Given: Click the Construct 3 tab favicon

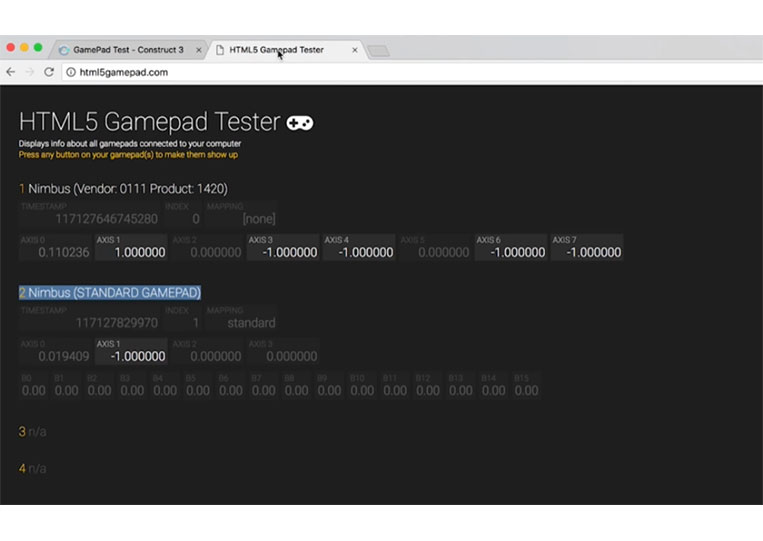Looking at the screenshot, I should click(x=64, y=50).
